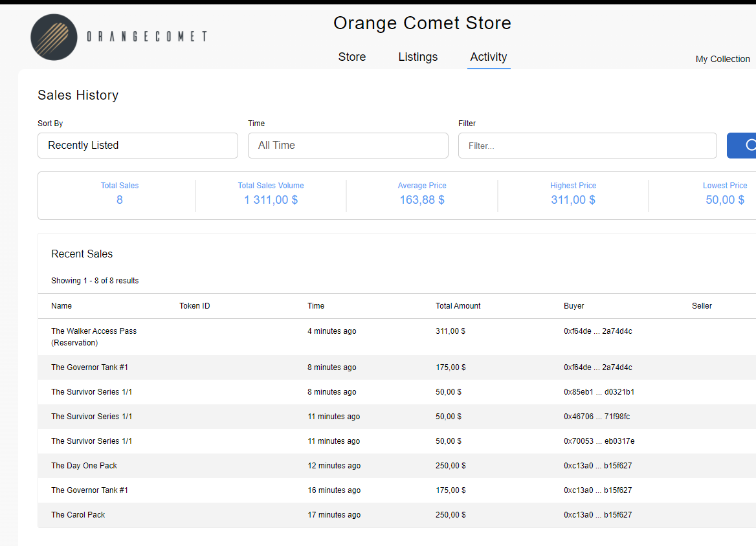Click Total Sales Volume 1 311,00 $
The image size is (756, 546).
[271, 199]
